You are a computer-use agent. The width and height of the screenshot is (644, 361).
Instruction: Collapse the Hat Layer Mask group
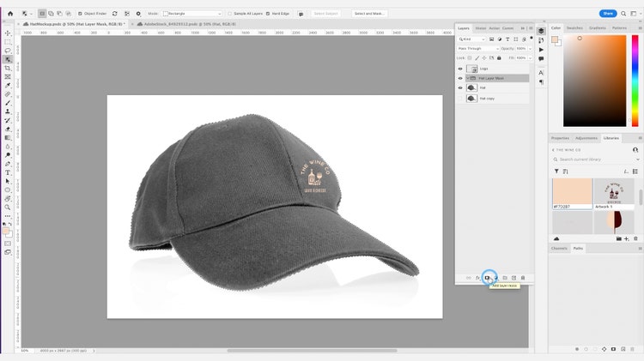(x=467, y=78)
